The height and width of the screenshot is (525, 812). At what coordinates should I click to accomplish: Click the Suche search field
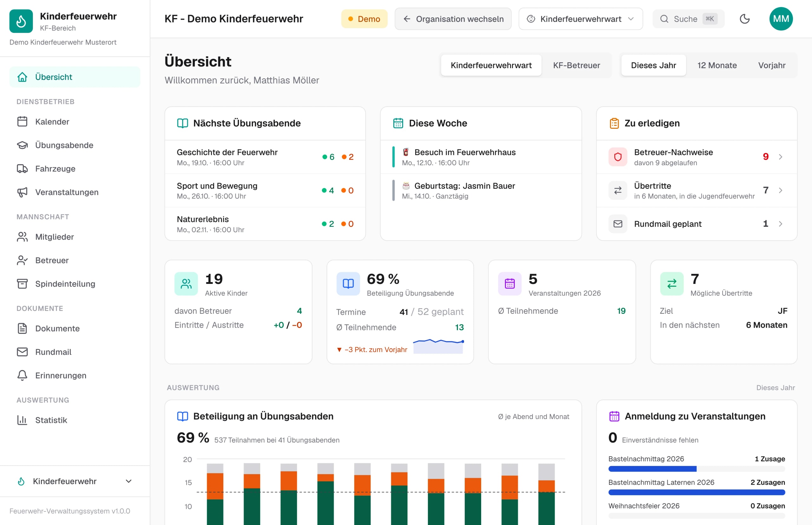tap(688, 19)
